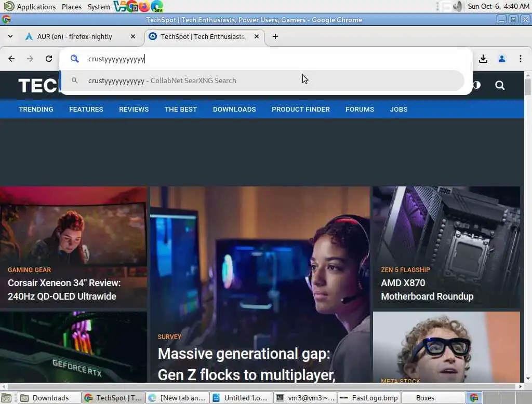Image resolution: width=532 pixels, height=404 pixels.
Task: Click the vertical scrollbar thumb
Action: [528, 86]
